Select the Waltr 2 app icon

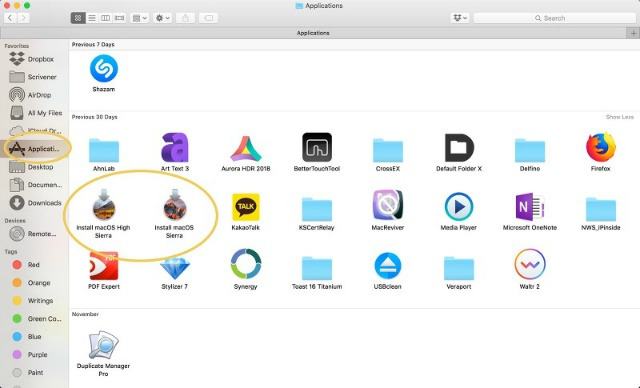point(530,264)
